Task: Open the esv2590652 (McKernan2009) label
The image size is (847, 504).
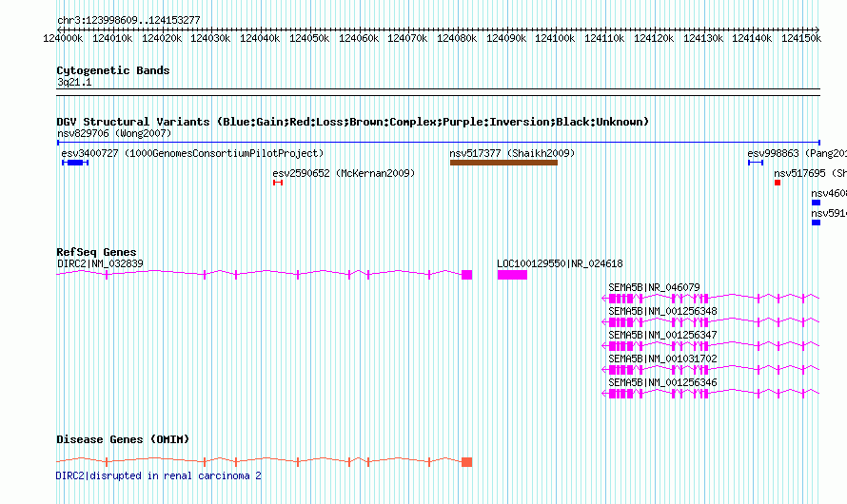Action: coord(344,173)
